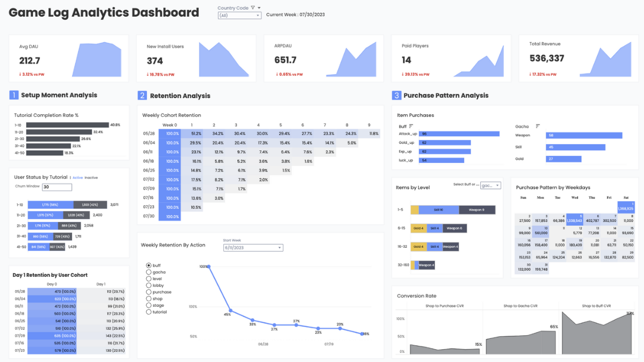Click the Churn Window input field
The image size is (644, 362).
pyautogui.click(x=56, y=187)
